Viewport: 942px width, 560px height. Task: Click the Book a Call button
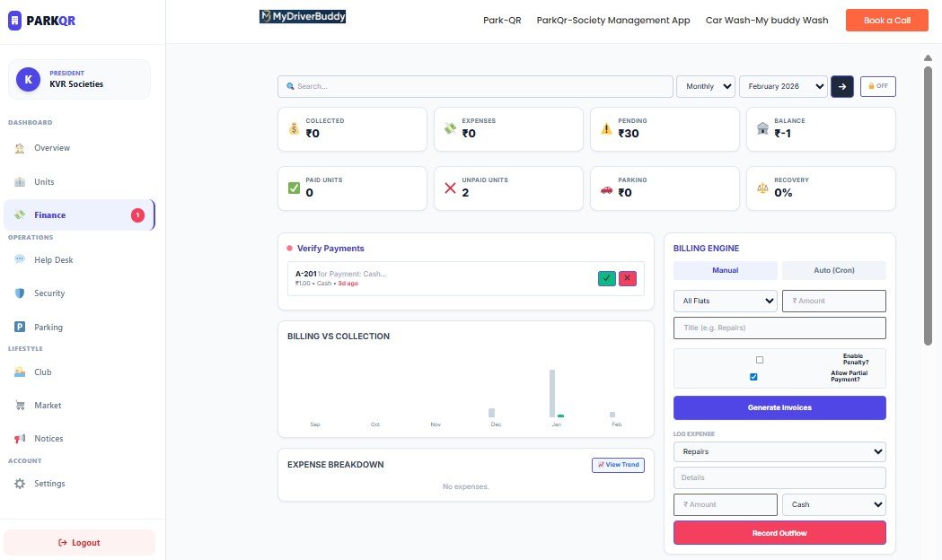(x=886, y=20)
